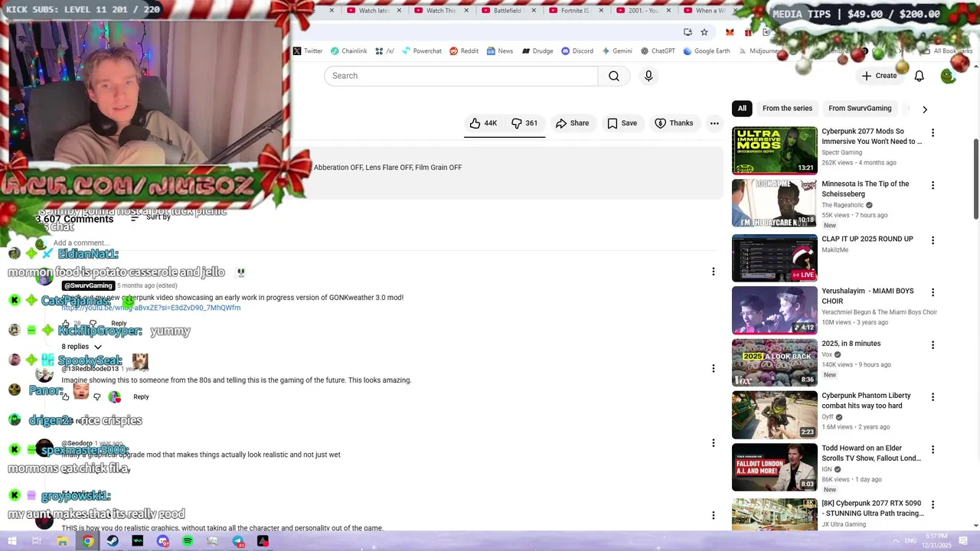Toggle the bookmark star for this page
The image size is (980, 551).
coord(704,32)
